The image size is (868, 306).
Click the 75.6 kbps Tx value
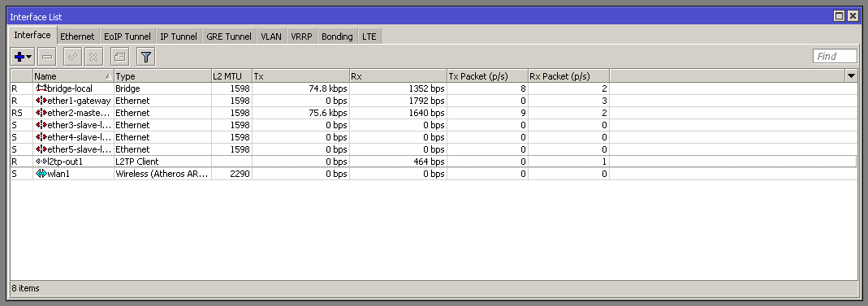(x=328, y=113)
